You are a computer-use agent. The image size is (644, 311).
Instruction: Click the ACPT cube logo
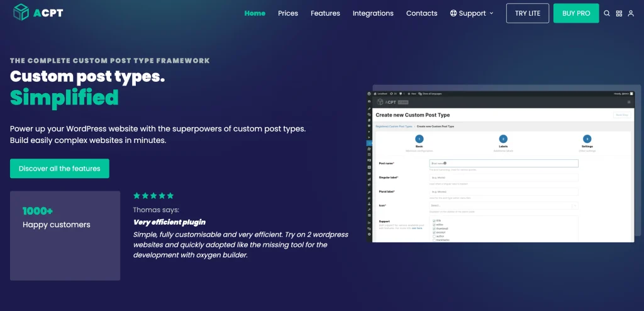coord(21,12)
